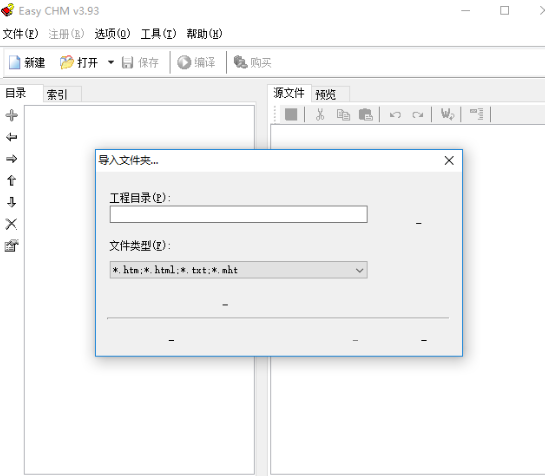Click the plus icon to add item
This screenshot has width=545, height=476.
tap(11, 115)
